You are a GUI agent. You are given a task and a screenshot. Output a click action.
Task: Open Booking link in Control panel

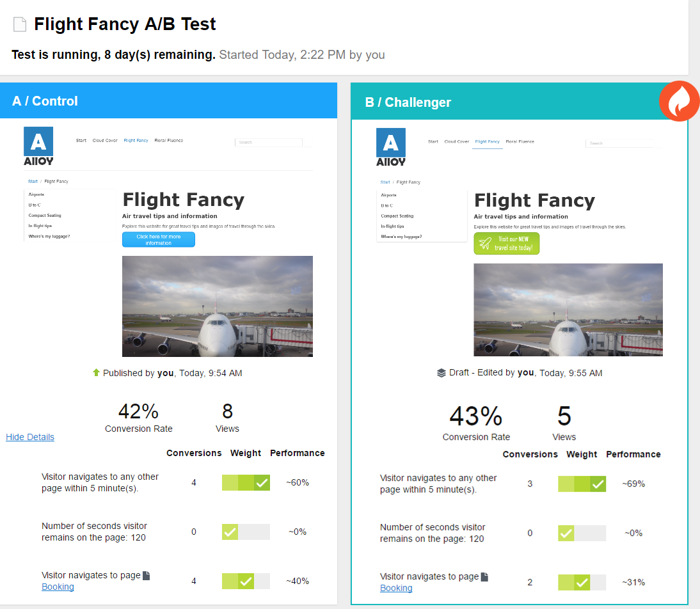click(58, 587)
